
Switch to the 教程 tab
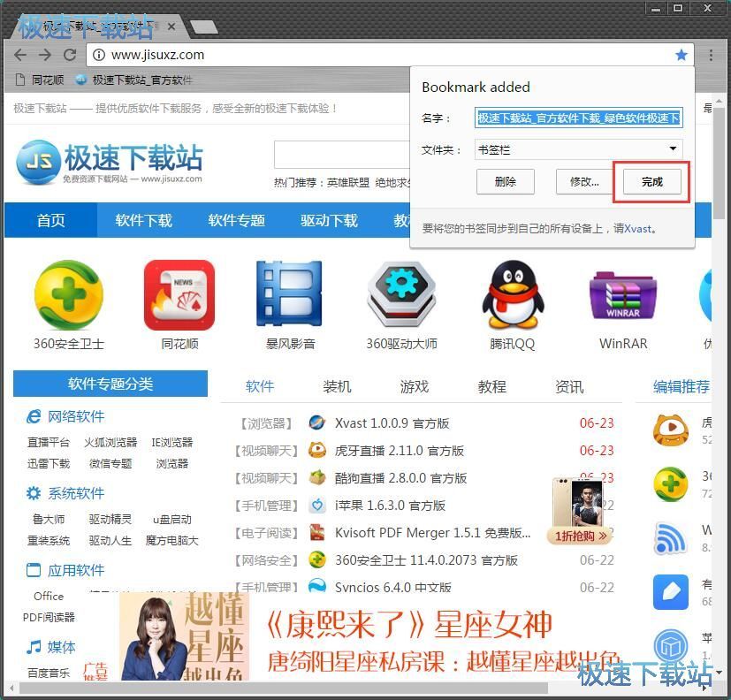tap(491, 386)
